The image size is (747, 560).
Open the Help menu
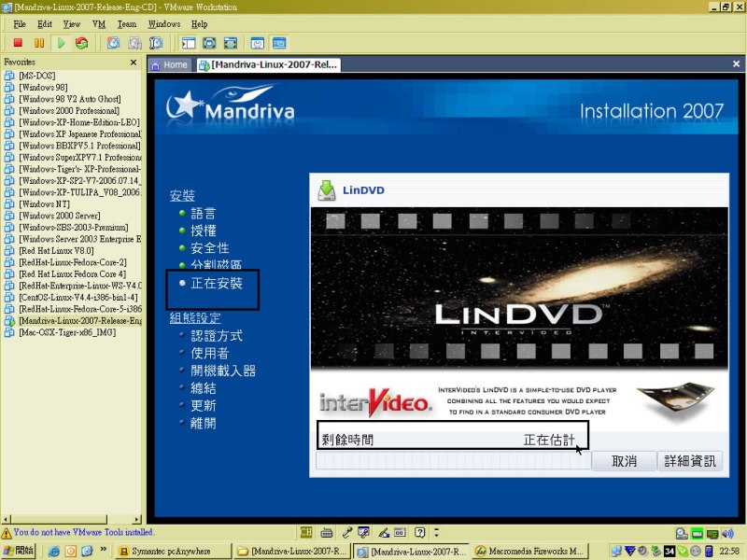pyautogui.click(x=199, y=24)
